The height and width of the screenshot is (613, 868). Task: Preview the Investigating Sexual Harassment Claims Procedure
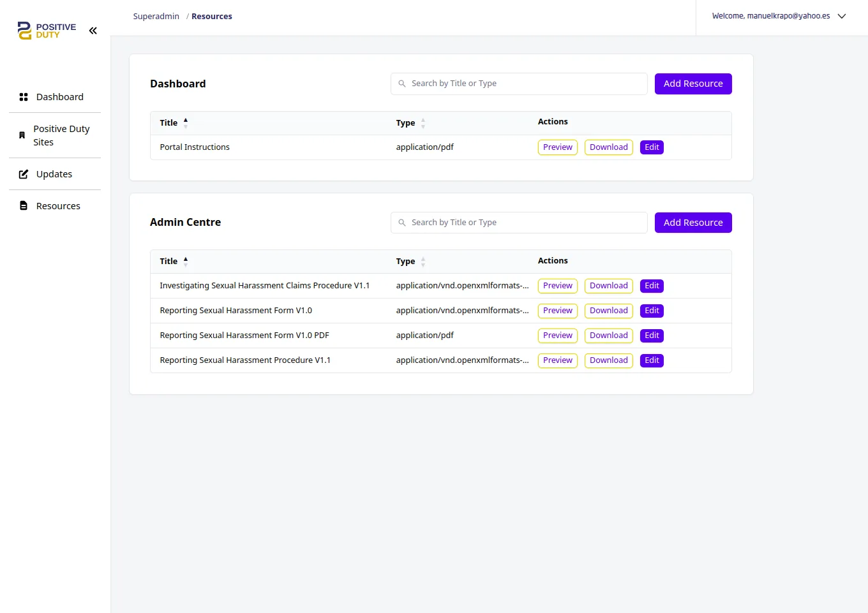point(557,285)
